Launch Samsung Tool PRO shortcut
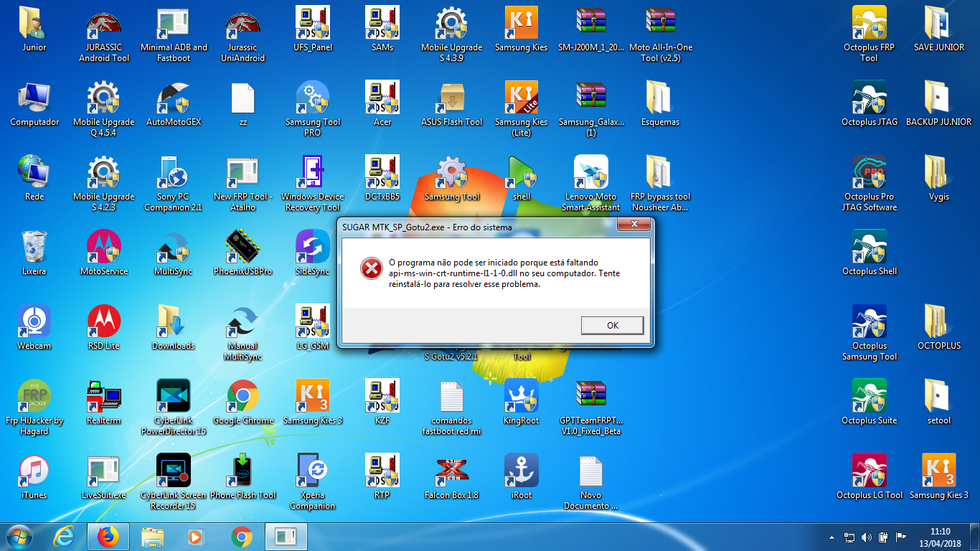980x551 pixels. [313, 109]
